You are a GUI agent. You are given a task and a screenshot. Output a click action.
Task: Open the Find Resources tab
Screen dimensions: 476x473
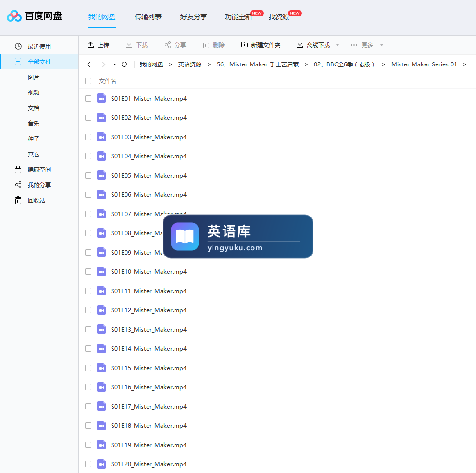(x=279, y=17)
